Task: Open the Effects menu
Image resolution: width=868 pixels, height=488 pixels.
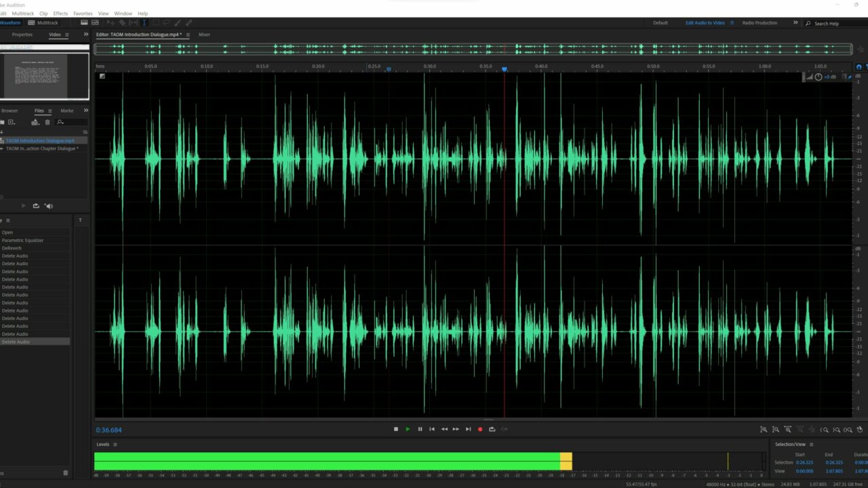Action: [60, 14]
